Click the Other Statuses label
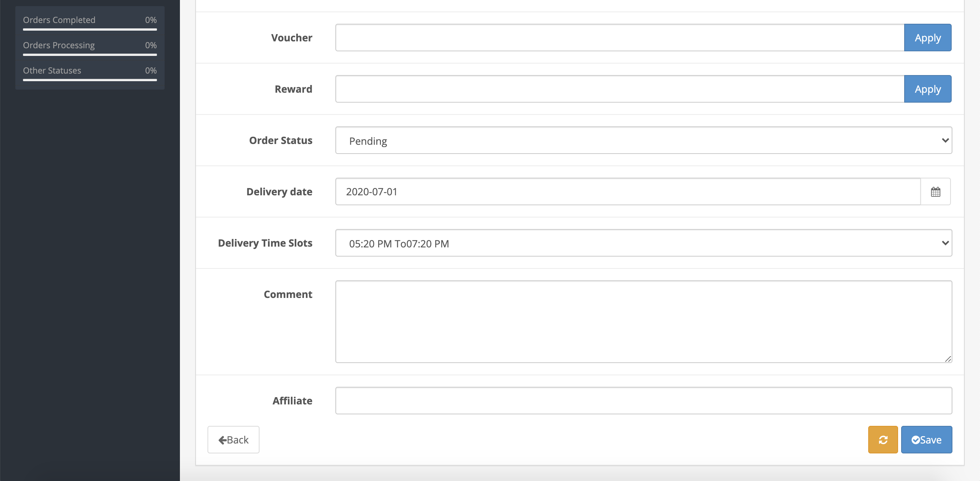The image size is (980, 481). click(x=52, y=70)
